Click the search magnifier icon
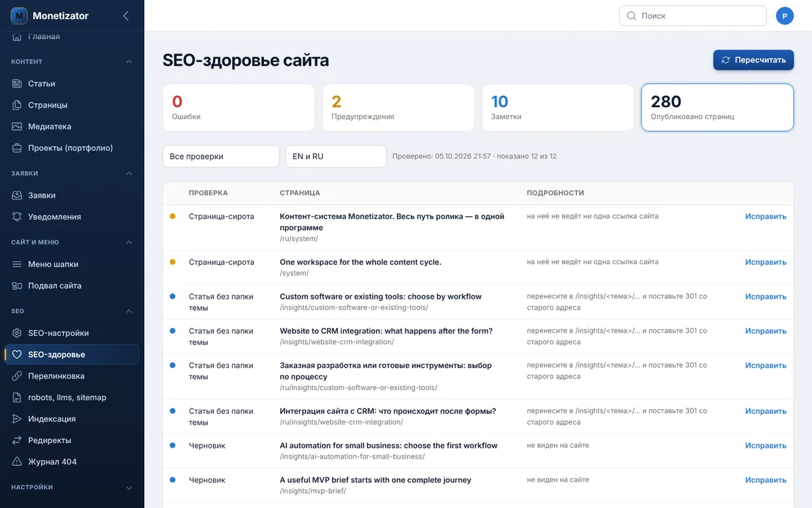 coord(631,16)
